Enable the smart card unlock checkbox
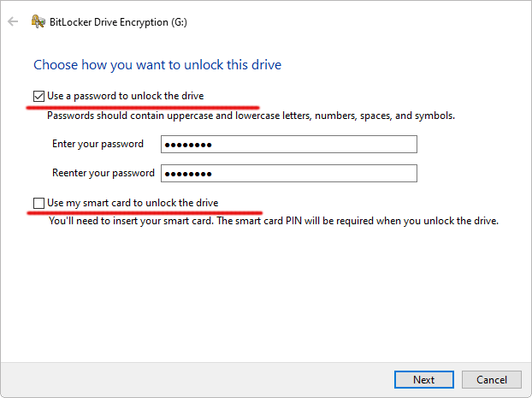The width and height of the screenshot is (532, 398). [x=38, y=203]
